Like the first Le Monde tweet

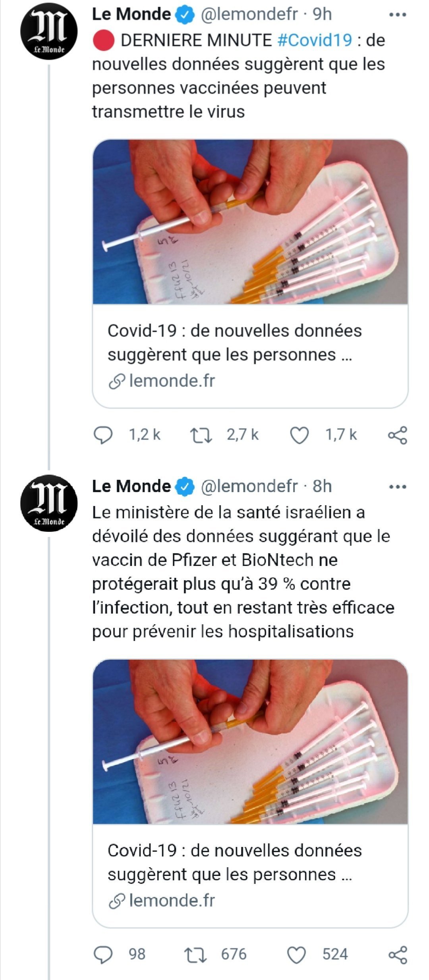(x=299, y=435)
